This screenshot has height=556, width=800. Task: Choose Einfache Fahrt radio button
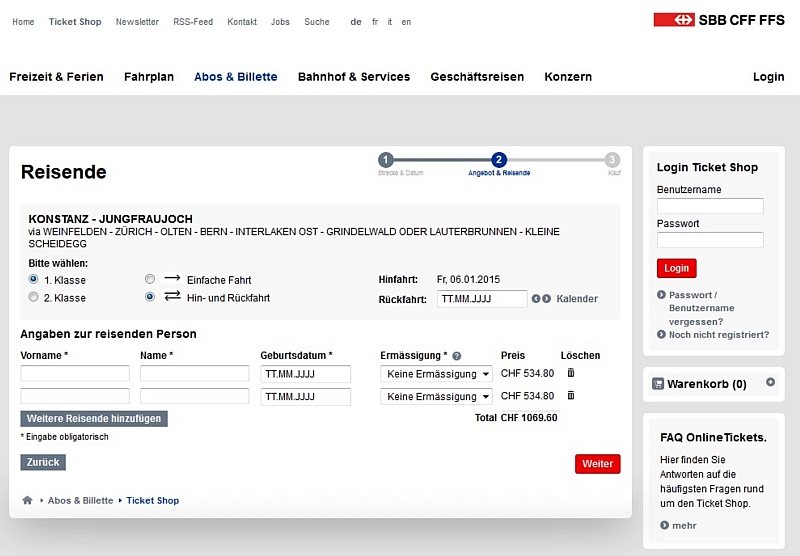pyautogui.click(x=149, y=279)
